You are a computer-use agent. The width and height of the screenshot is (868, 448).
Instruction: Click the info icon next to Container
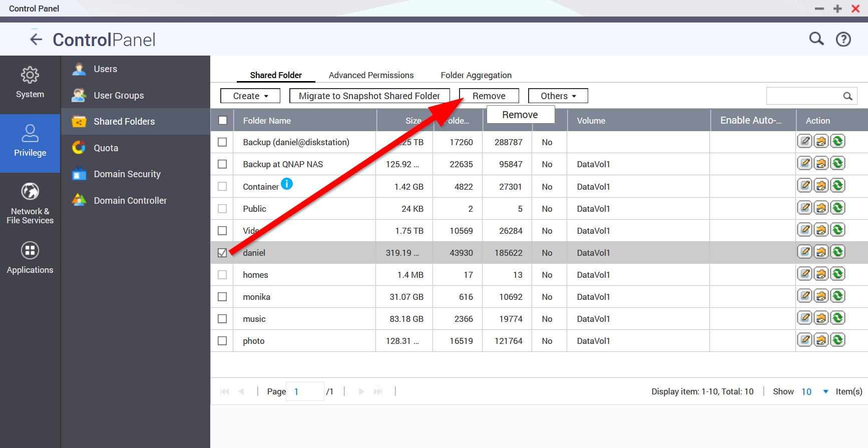[287, 184]
